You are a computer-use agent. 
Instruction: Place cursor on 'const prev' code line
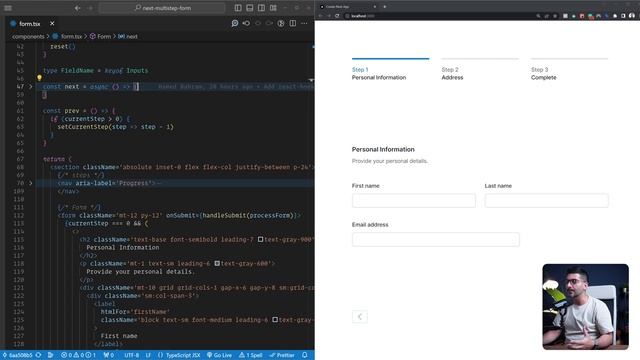[79, 111]
